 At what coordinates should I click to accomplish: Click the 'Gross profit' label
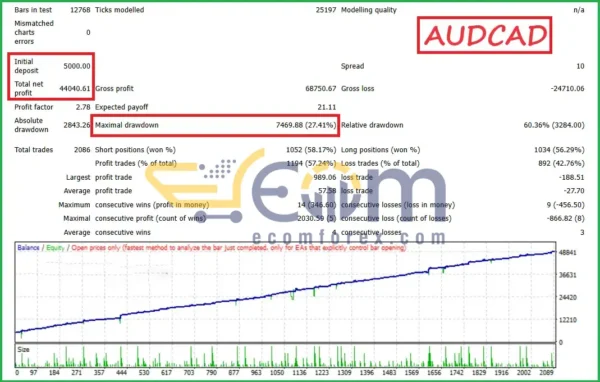pyautogui.click(x=114, y=88)
